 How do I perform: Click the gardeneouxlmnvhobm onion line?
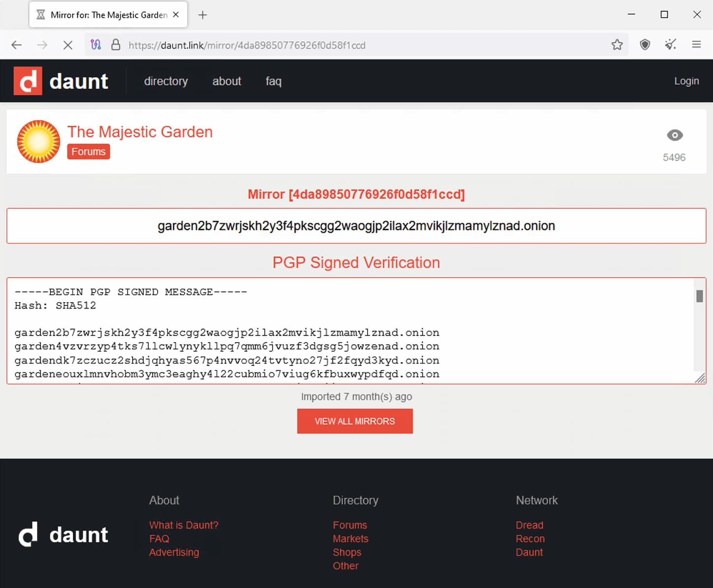click(x=227, y=374)
